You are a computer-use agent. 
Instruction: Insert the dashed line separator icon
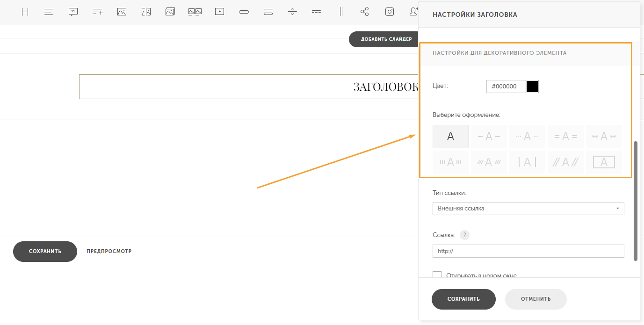316,12
